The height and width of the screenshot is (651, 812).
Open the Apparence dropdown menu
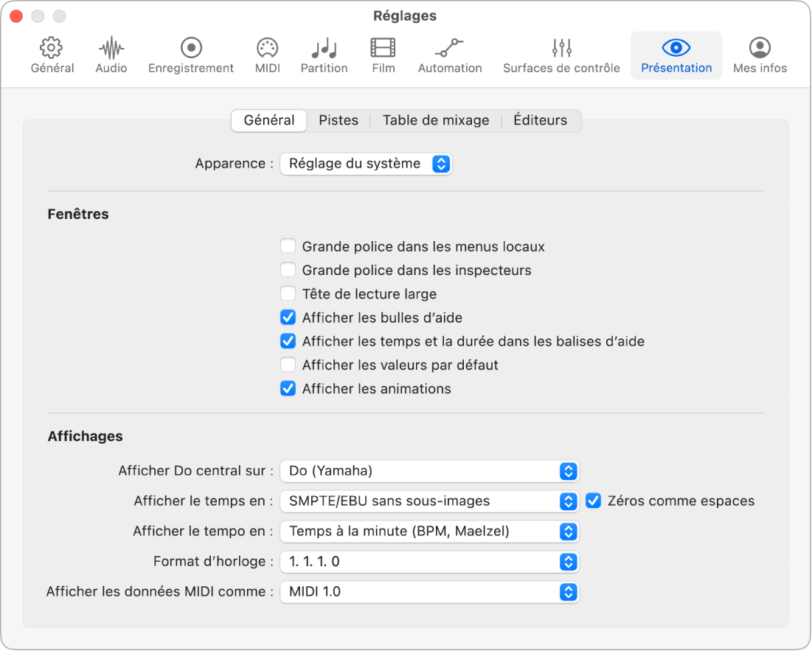pos(367,164)
